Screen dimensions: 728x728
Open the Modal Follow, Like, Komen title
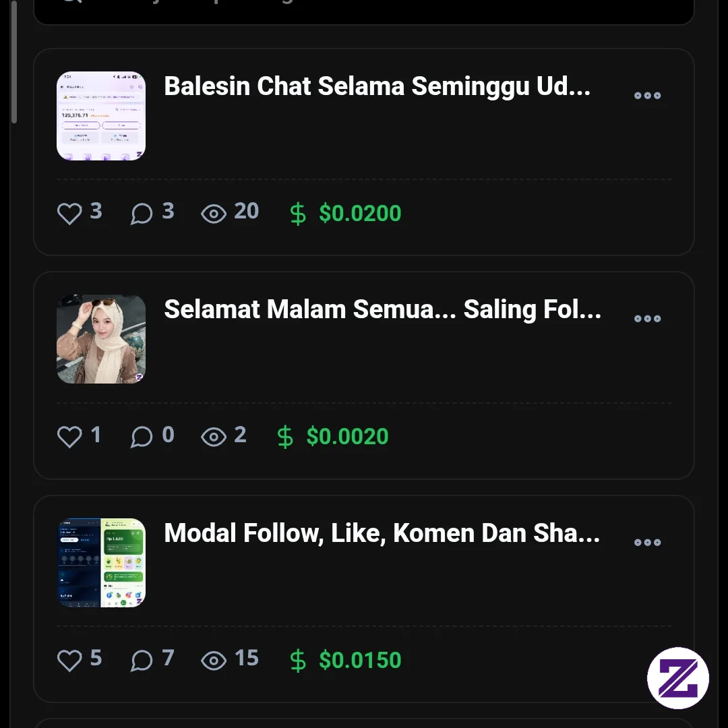(x=382, y=533)
